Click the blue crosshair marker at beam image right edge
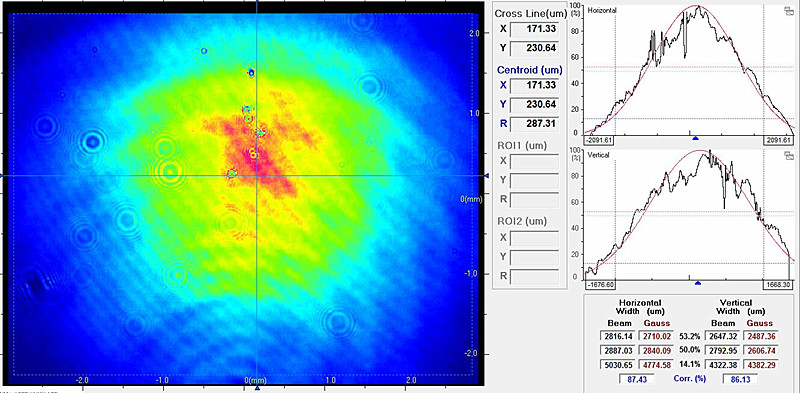The width and height of the screenshot is (800, 393). (x=486, y=176)
